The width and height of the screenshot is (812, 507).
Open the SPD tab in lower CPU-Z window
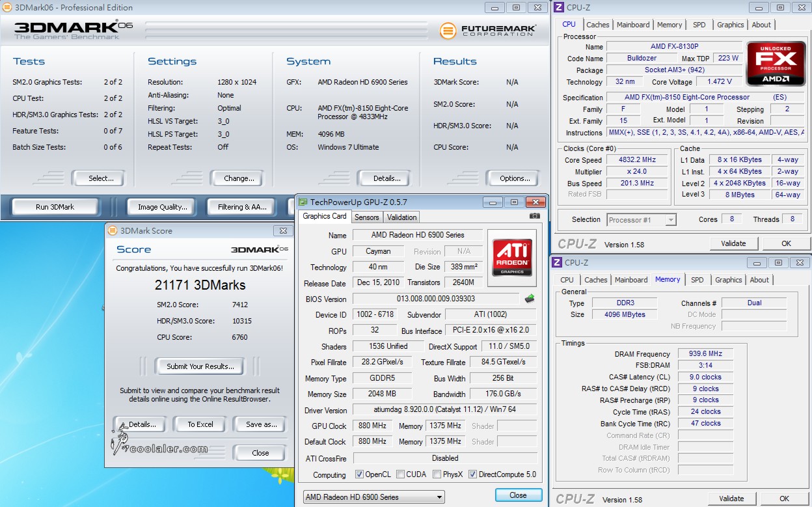(697, 280)
